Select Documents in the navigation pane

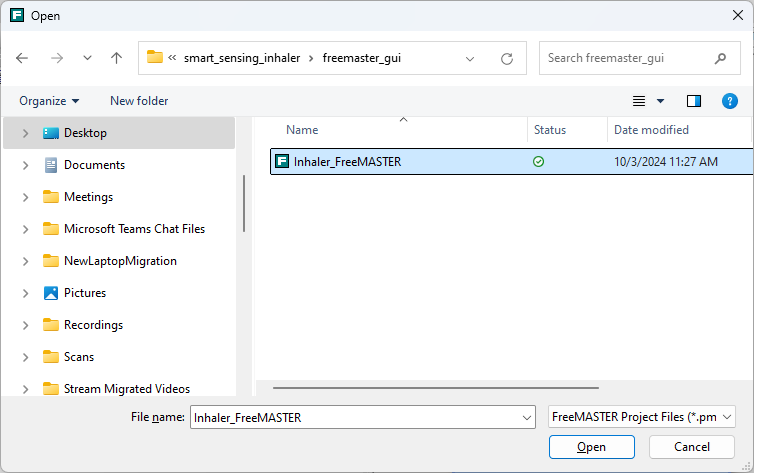tap(94, 165)
